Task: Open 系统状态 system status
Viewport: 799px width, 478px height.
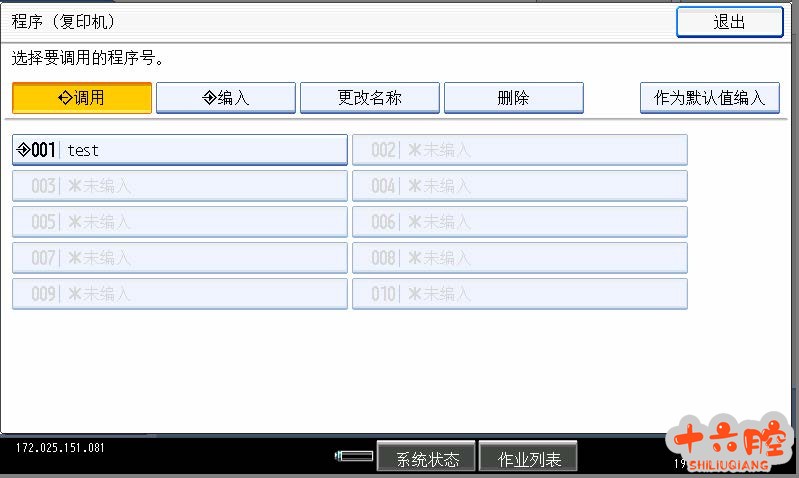Action: click(x=427, y=459)
